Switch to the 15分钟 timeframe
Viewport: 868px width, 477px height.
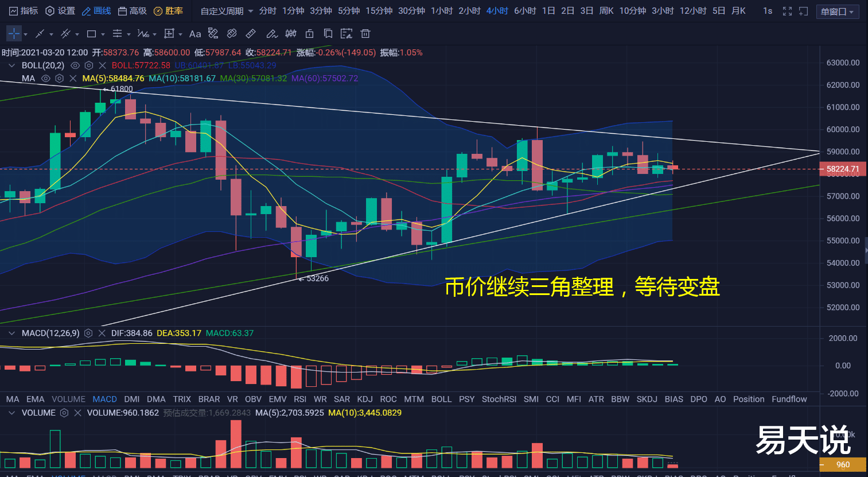(379, 11)
